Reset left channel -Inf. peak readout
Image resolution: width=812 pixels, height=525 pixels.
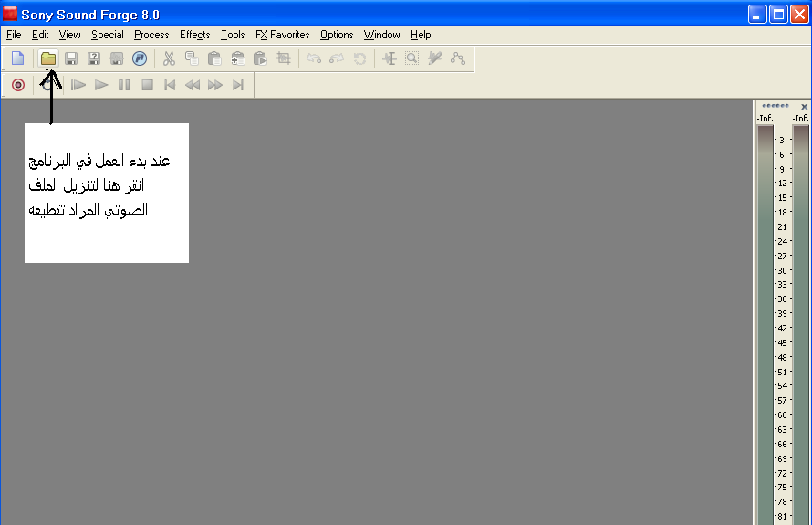pyautogui.click(x=765, y=118)
